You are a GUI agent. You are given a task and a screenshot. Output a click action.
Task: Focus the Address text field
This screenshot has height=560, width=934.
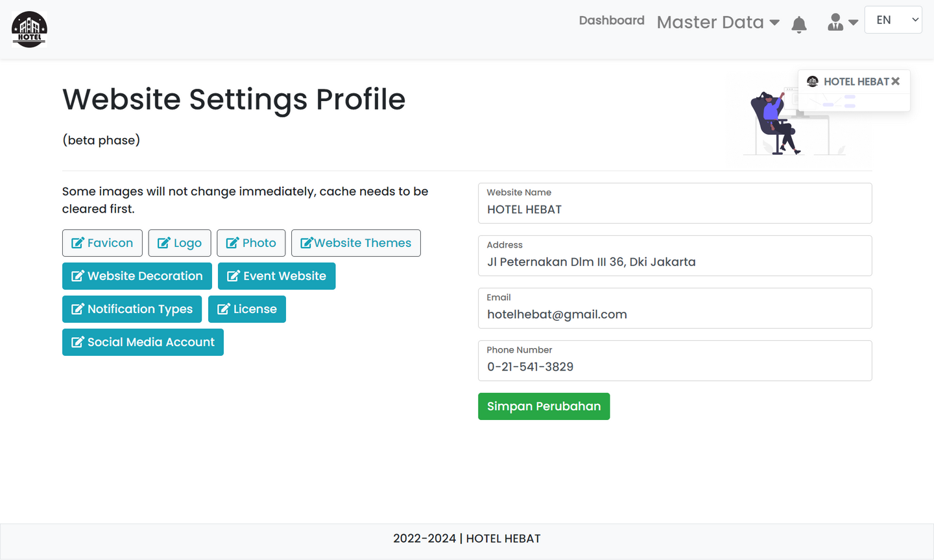point(675,262)
